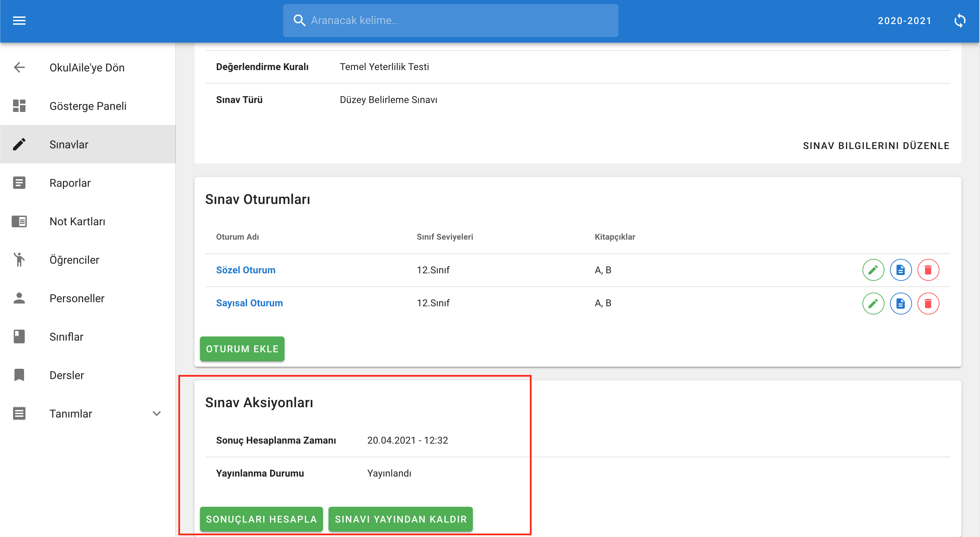Screen dimensions: 980x537
Task: Click Temel Yeterlilik Testi value
Action: point(384,67)
